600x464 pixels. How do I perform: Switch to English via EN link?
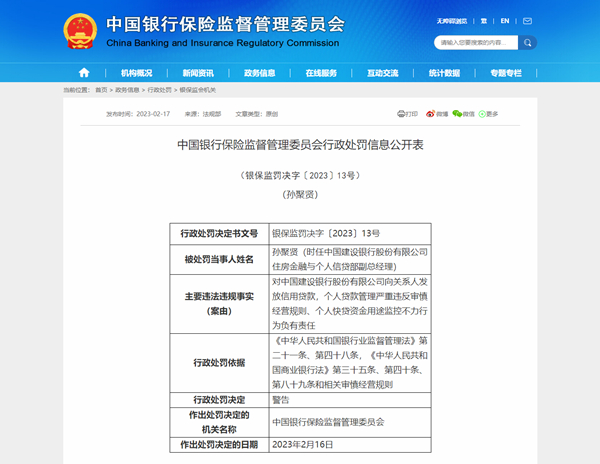[505, 21]
